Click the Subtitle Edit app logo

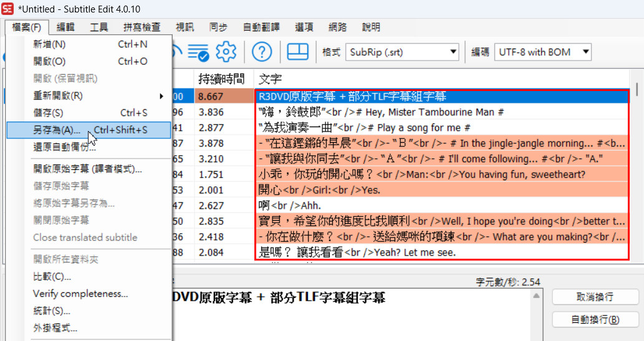click(8, 7)
